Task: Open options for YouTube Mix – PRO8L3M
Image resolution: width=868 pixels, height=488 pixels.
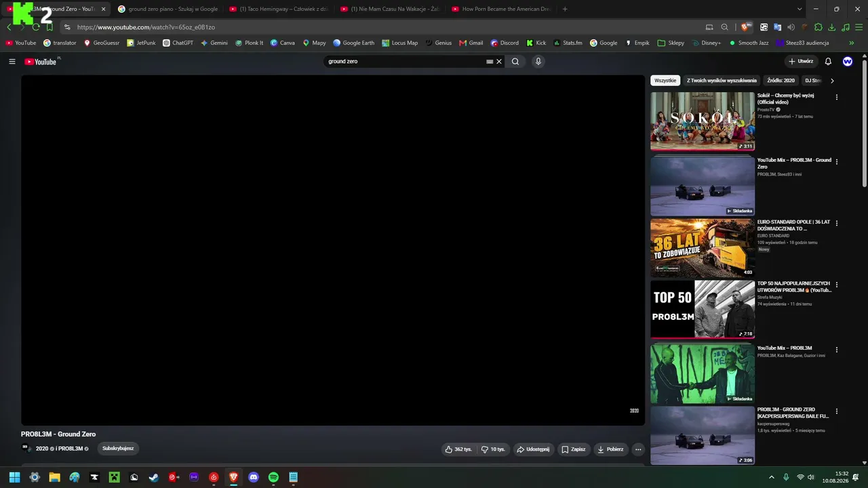Action: pos(837,350)
